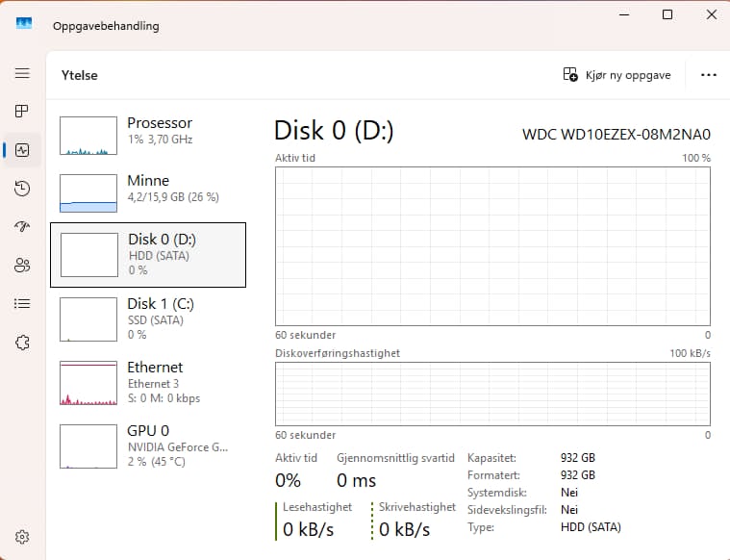Click the WDC WD10EZEX-08M2NA0 model name

coord(617,134)
